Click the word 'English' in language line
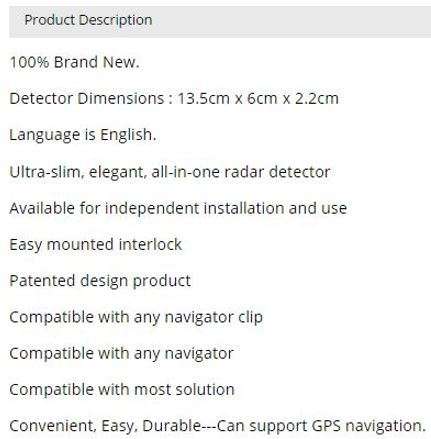 tap(128, 135)
